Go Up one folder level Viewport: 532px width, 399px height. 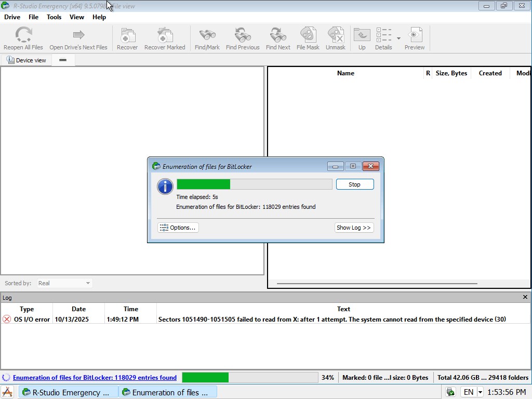pyautogui.click(x=362, y=35)
